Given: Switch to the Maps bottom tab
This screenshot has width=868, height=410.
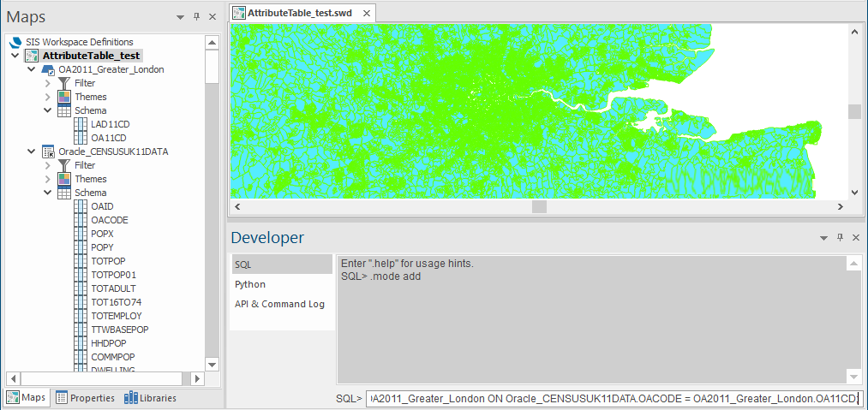Looking at the screenshot, I should tap(26, 398).
